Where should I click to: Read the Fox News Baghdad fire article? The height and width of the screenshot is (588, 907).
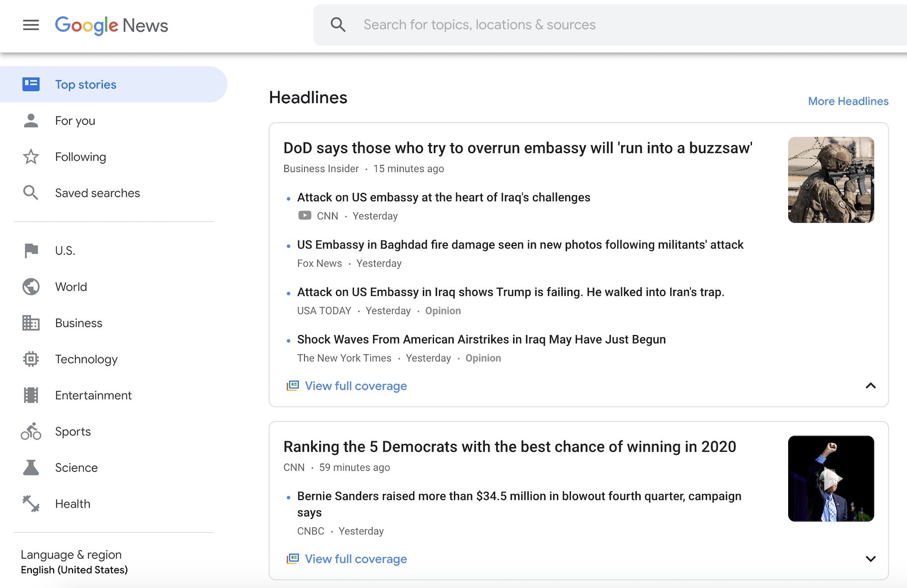tap(520, 245)
